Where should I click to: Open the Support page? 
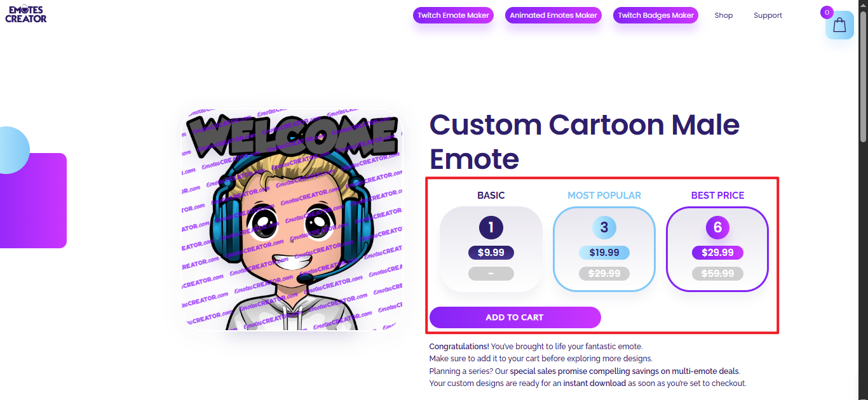coord(768,15)
